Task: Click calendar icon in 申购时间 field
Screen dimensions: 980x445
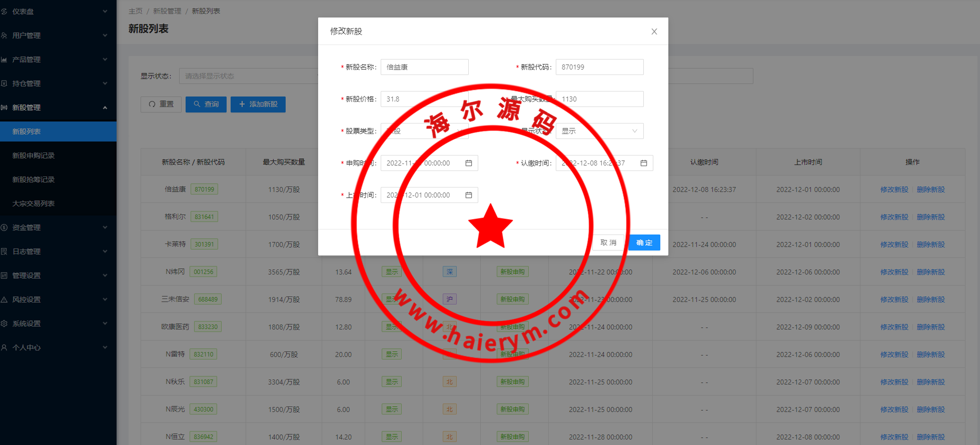Action: pyautogui.click(x=469, y=163)
